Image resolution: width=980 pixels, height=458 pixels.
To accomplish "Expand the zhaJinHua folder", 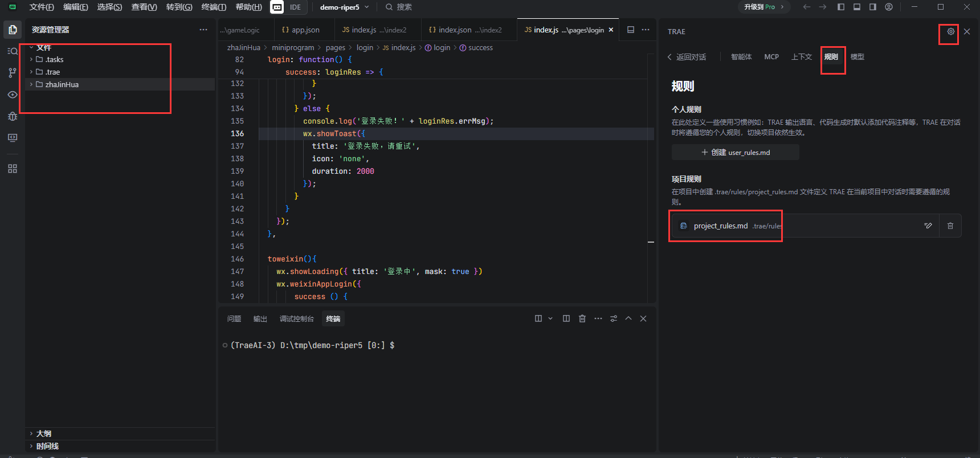I will click(x=120, y=84).
